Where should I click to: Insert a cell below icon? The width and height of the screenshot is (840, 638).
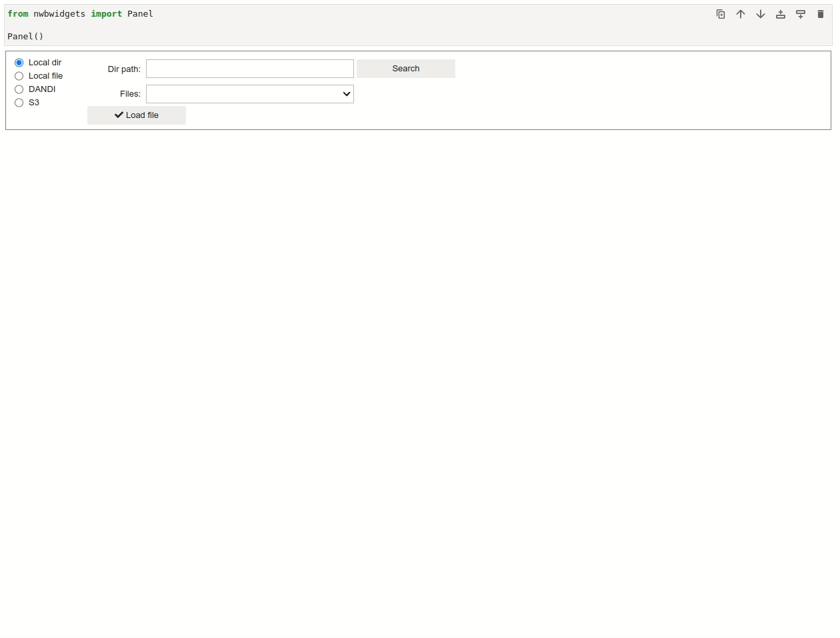801,14
